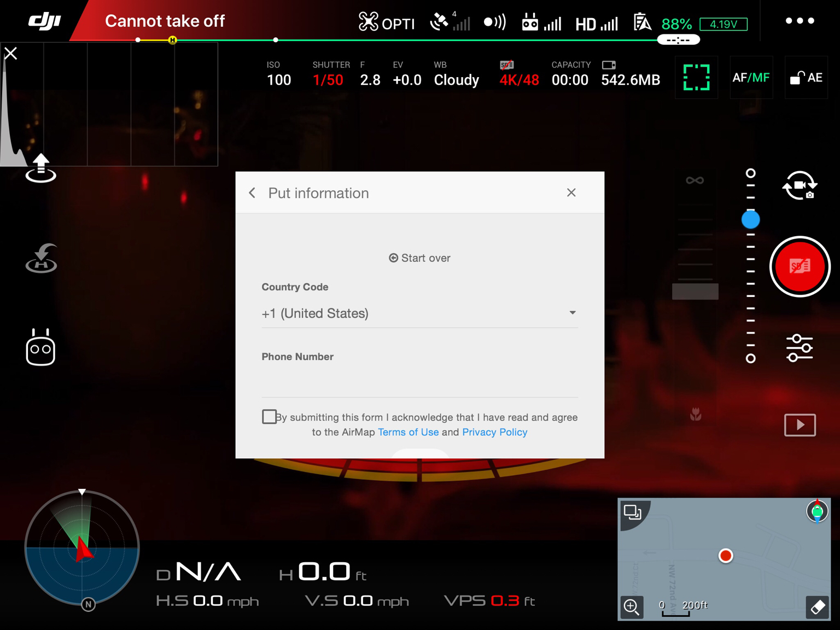Screen dimensions: 840x630
Task: Tap the map eraser clear-route icon
Action: click(x=818, y=607)
